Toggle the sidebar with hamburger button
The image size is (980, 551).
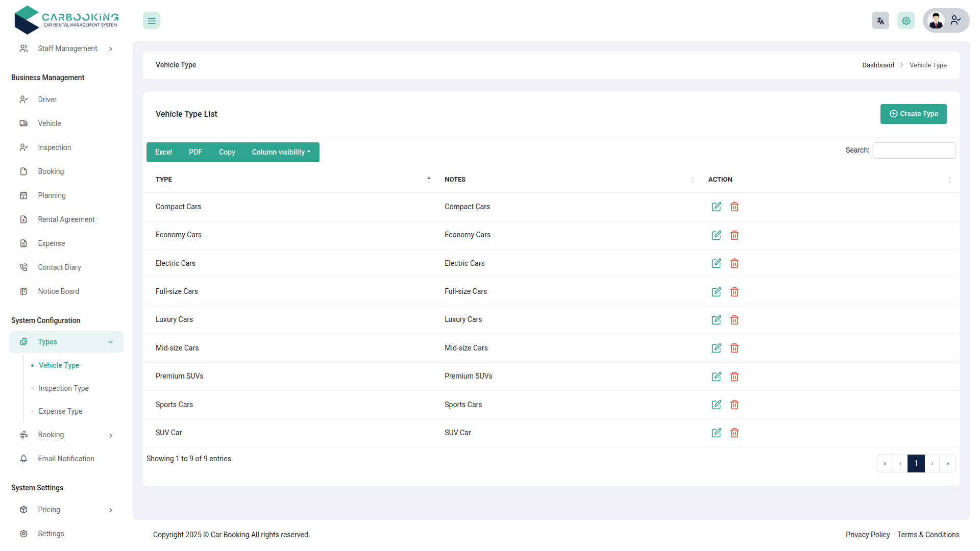click(x=151, y=20)
